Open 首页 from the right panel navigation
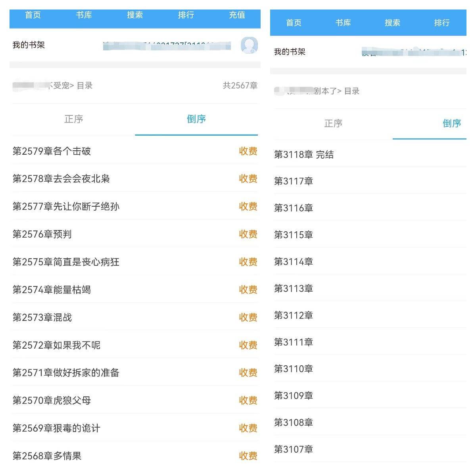This screenshot has height=476, width=476. (294, 23)
